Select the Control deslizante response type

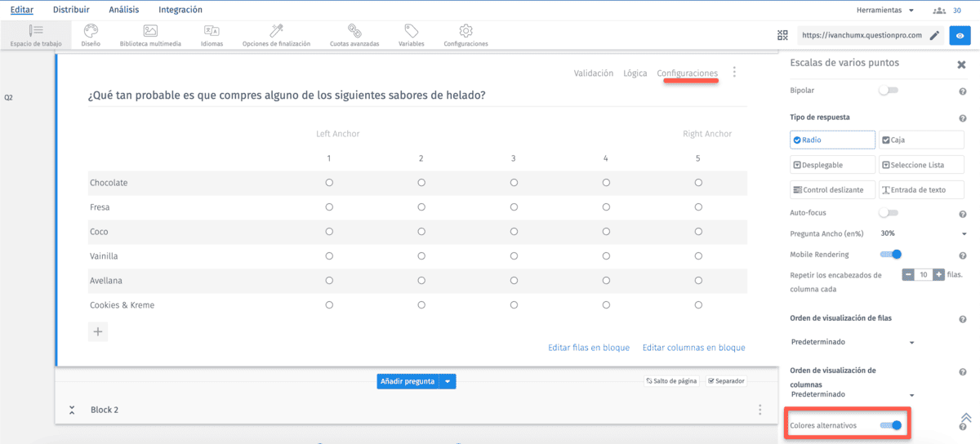point(833,189)
